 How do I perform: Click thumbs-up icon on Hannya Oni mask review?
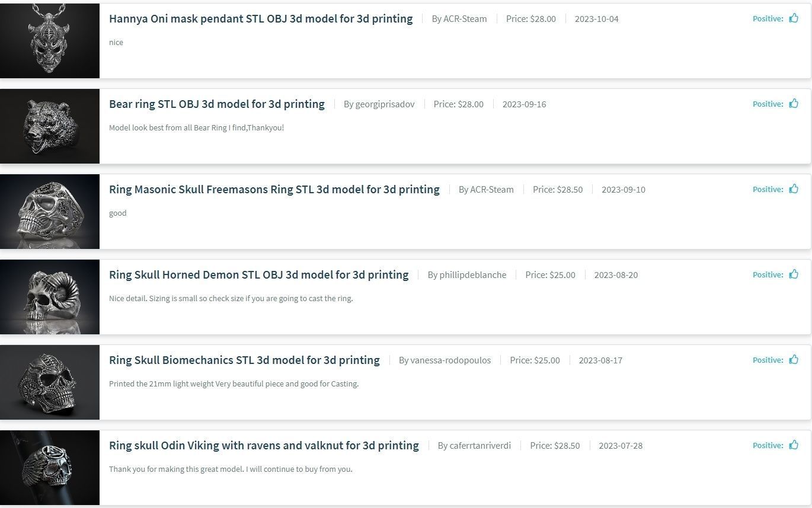tap(794, 18)
